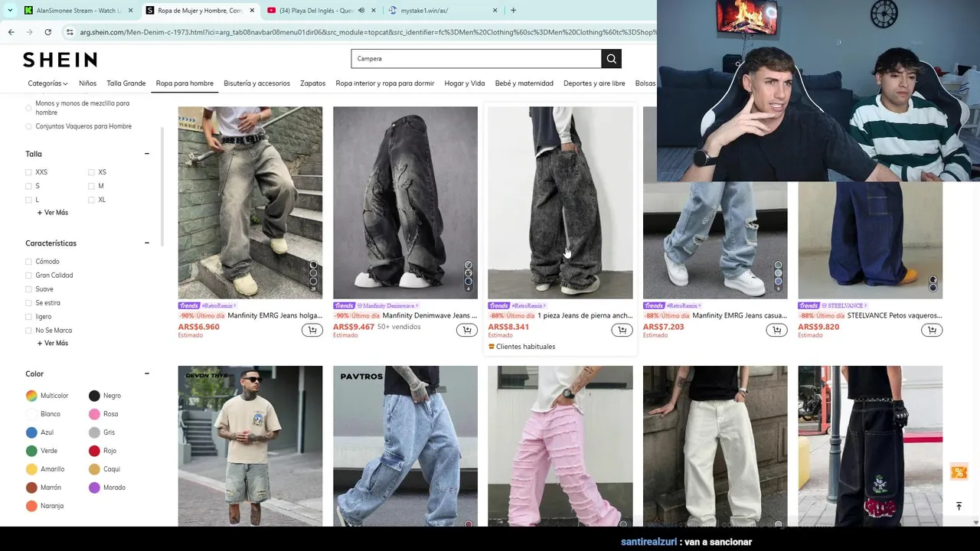This screenshot has width=980, height=551.
Task: Click the orange percent discount badge
Action: (x=959, y=472)
